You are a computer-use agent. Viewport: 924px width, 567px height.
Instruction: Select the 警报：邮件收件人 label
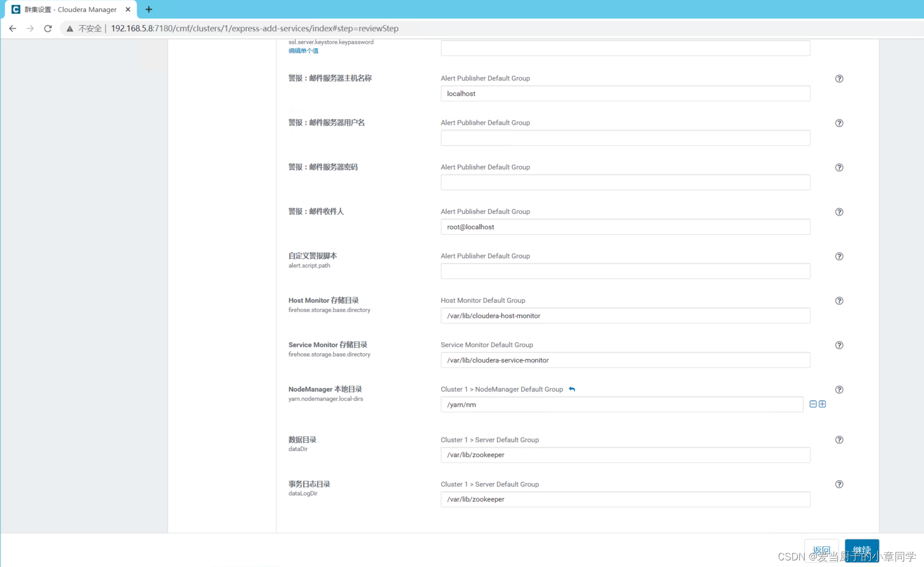tap(316, 212)
